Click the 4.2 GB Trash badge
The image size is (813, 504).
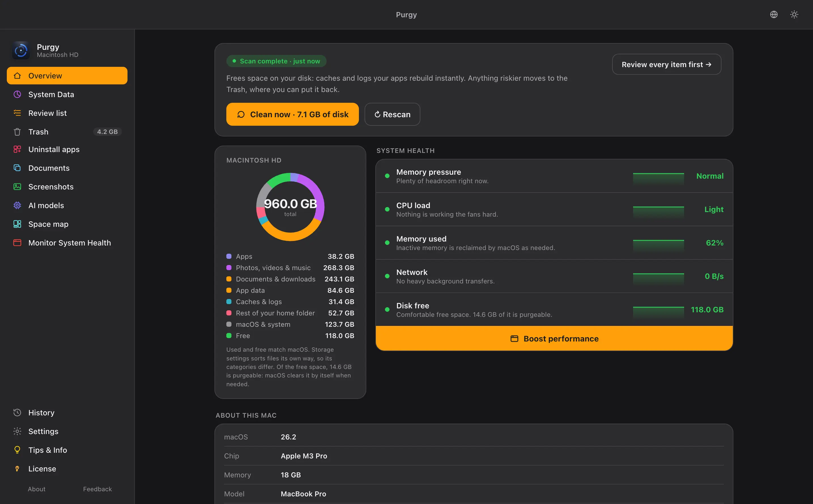click(107, 132)
